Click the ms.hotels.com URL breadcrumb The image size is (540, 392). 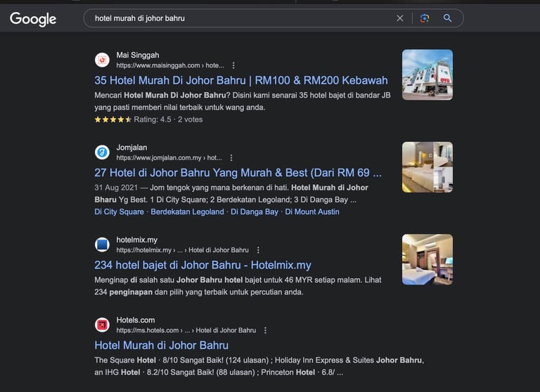tap(186, 330)
